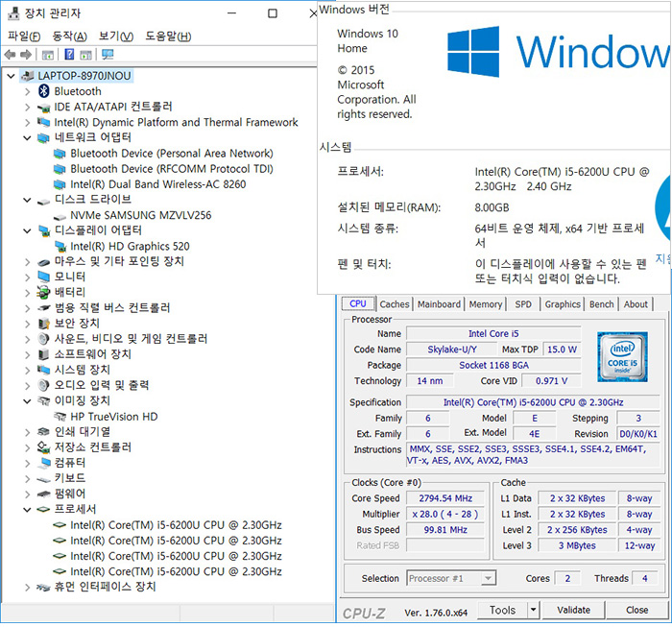Viewport: 672px width, 627px height.
Task: Click the Windows logo in system window
Action: (x=473, y=52)
